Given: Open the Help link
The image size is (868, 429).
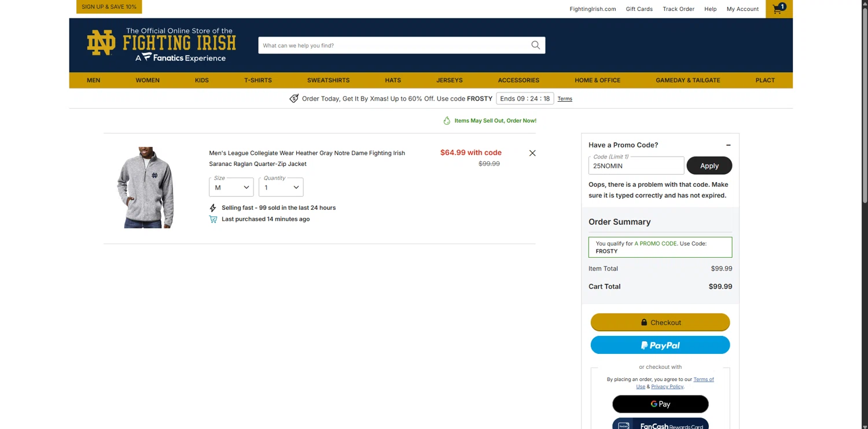Looking at the screenshot, I should pos(711,9).
